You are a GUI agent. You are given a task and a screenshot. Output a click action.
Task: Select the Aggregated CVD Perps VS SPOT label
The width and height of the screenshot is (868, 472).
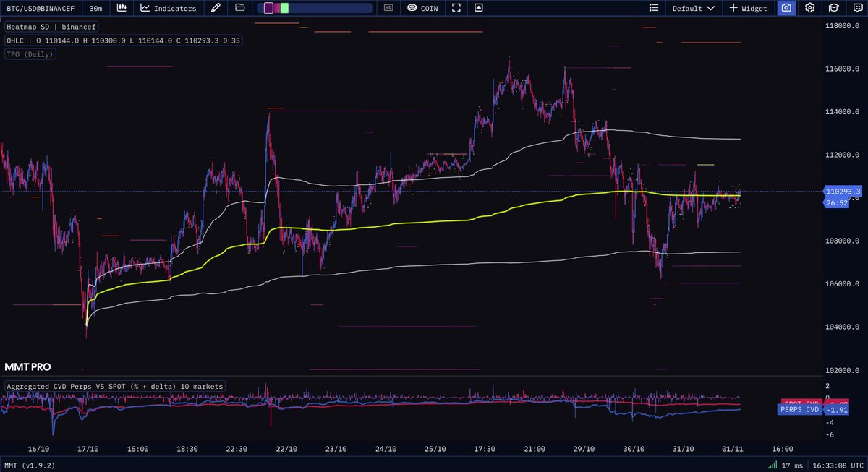115,386
